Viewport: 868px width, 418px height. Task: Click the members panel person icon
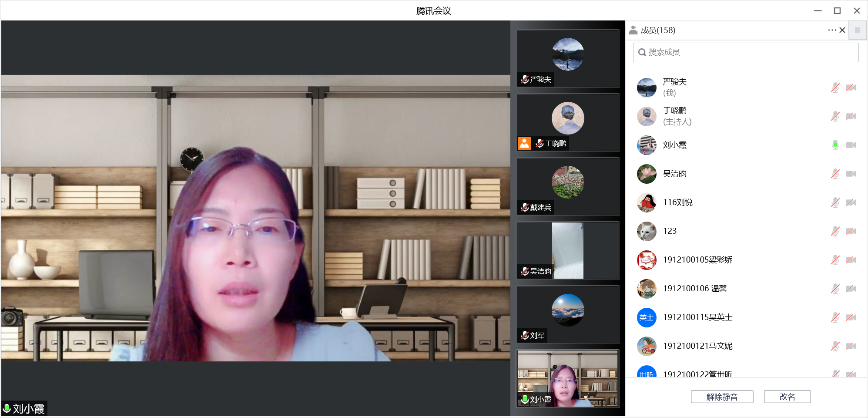[633, 30]
